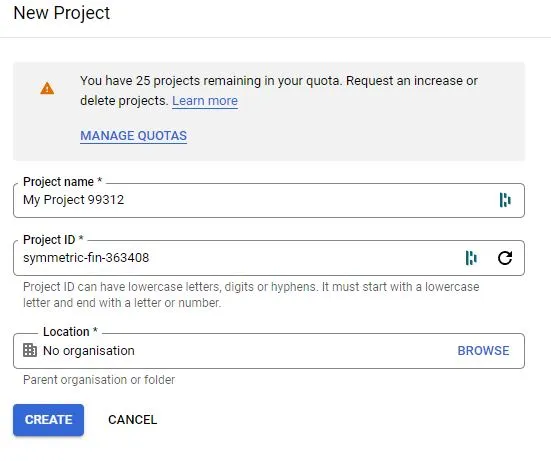Screen dimensions: 551x461
Task: Click the Project name * label
Action: pyautogui.click(x=63, y=182)
